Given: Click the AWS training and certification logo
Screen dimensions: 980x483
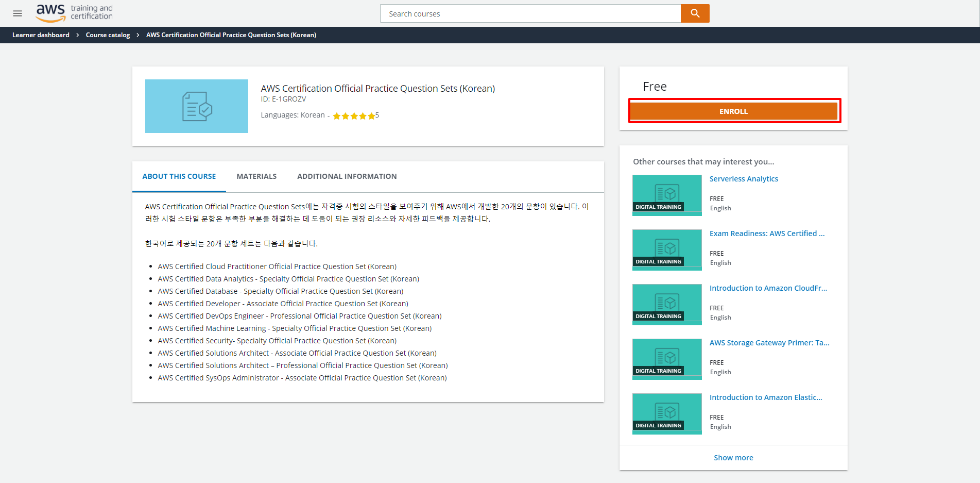Looking at the screenshot, I should click(74, 13).
